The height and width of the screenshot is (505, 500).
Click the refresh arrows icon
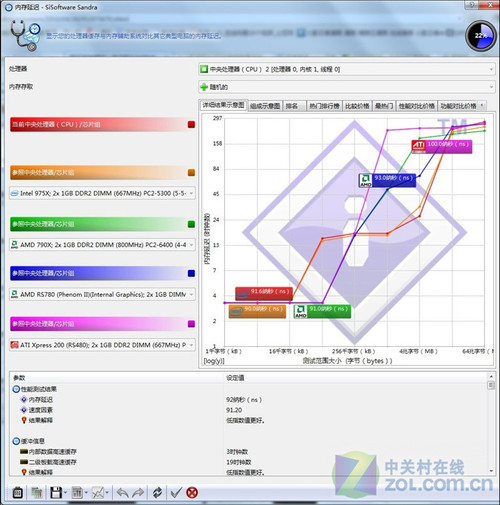(157, 492)
